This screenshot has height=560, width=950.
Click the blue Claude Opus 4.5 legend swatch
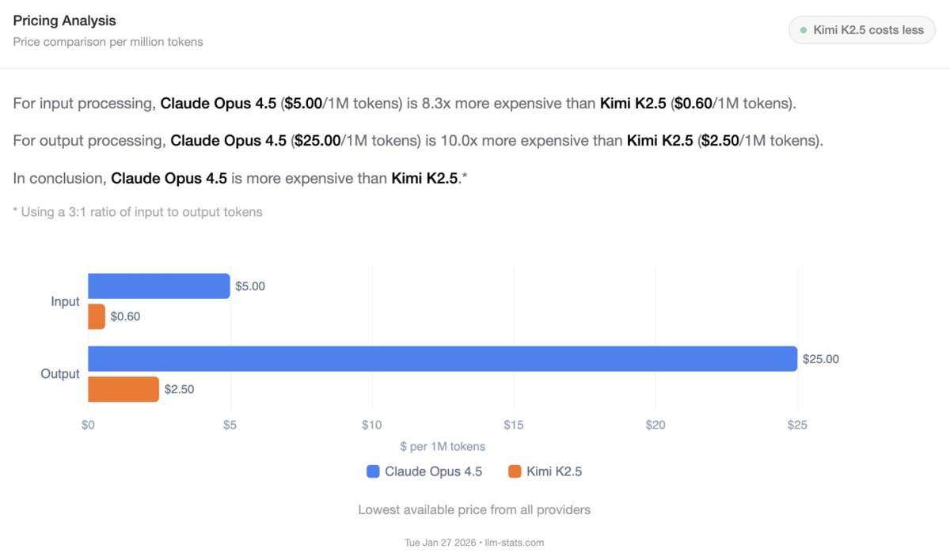pyautogui.click(x=373, y=471)
